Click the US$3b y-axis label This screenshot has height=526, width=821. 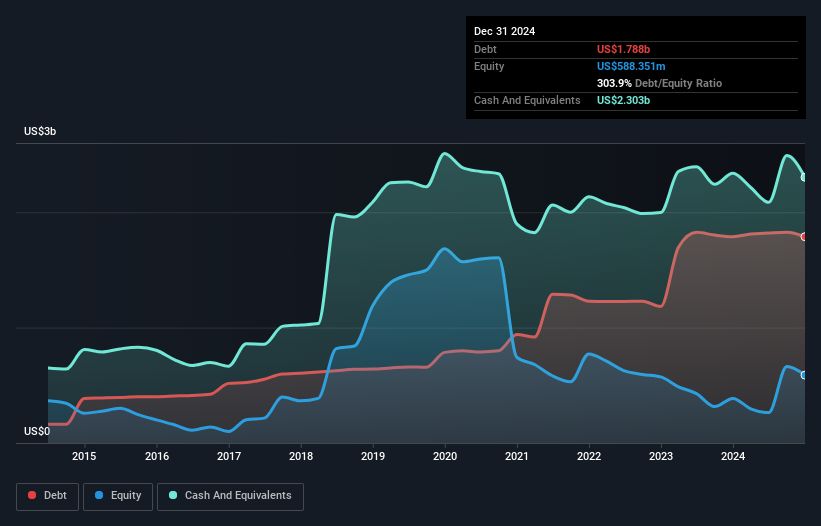pos(40,131)
